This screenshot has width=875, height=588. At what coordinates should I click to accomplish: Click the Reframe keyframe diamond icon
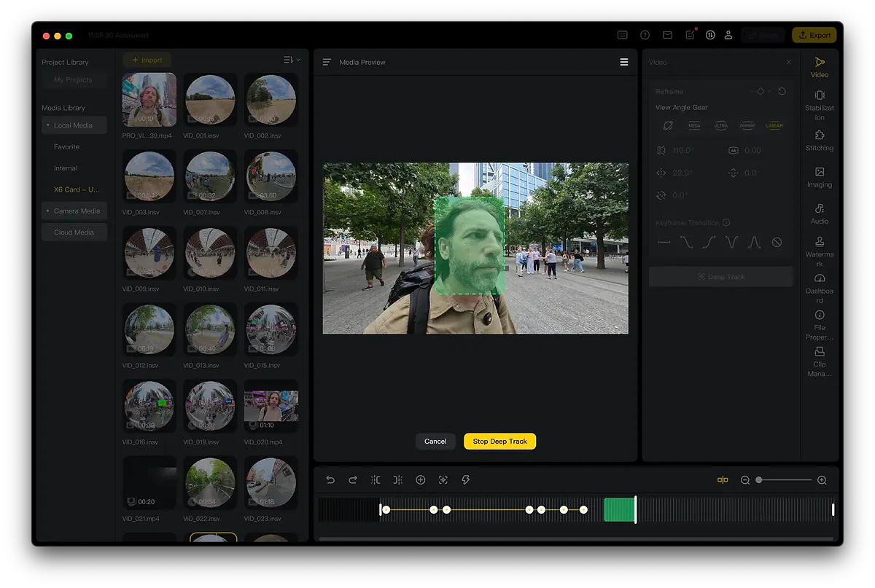click(x=761, y=92)
